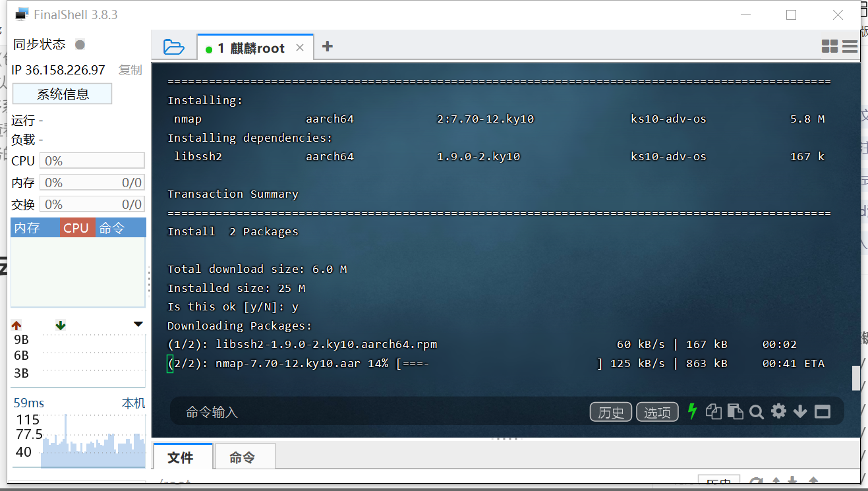Open terminal 历史 command history button
This screenshot has width=868, height=491.
coord(611,412)
